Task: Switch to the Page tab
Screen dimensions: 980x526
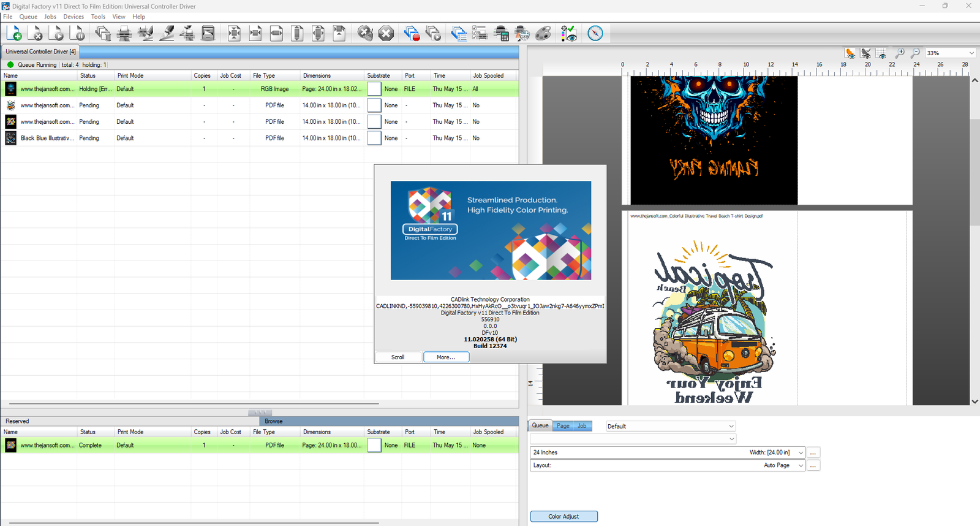Action: coord(563,425)
